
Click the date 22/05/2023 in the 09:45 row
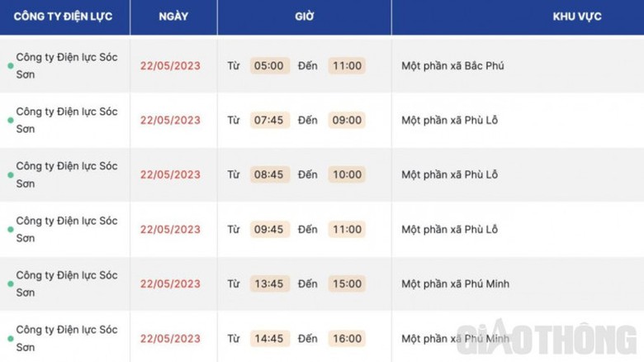pos(170,229)
